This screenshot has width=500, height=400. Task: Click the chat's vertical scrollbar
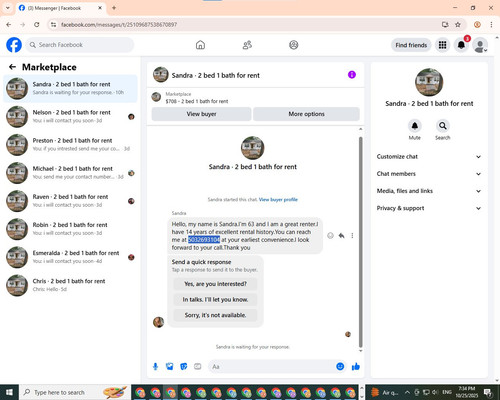click(x=360, y=242)
